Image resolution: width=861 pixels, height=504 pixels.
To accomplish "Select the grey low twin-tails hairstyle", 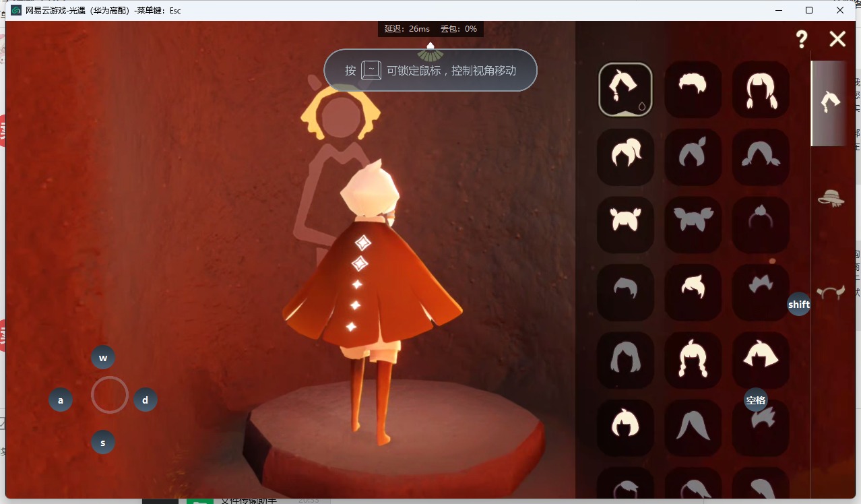I will click(761, 157).
